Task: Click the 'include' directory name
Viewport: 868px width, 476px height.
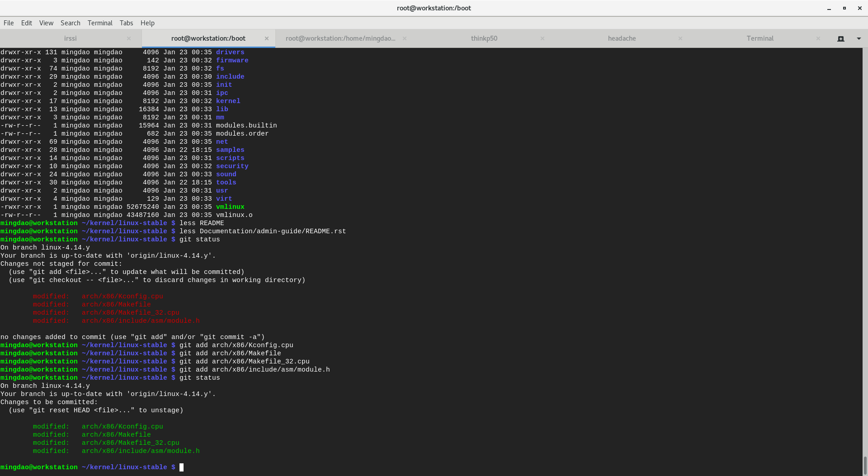Action: click(x=230, y=77)
